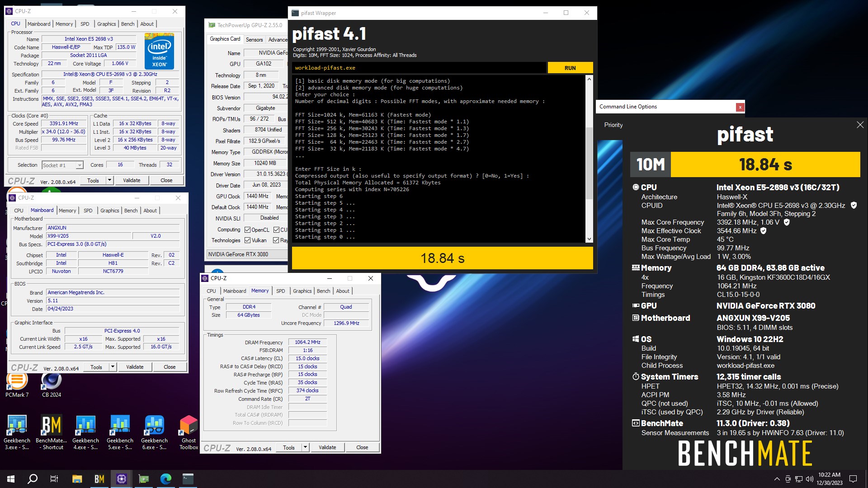This screenshot has width=868, height=488.
Task: Open PCMark 7 desktop shortcut
Action: tap(17, 384)
